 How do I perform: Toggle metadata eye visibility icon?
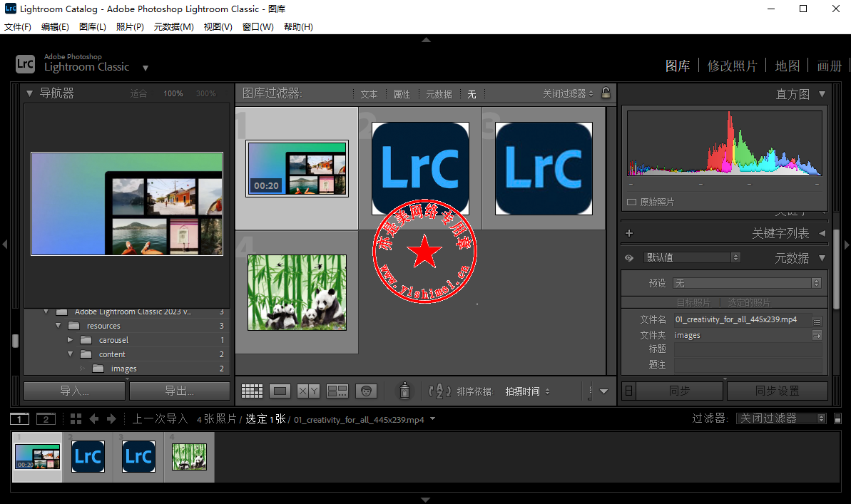click(x=629, y=257)
